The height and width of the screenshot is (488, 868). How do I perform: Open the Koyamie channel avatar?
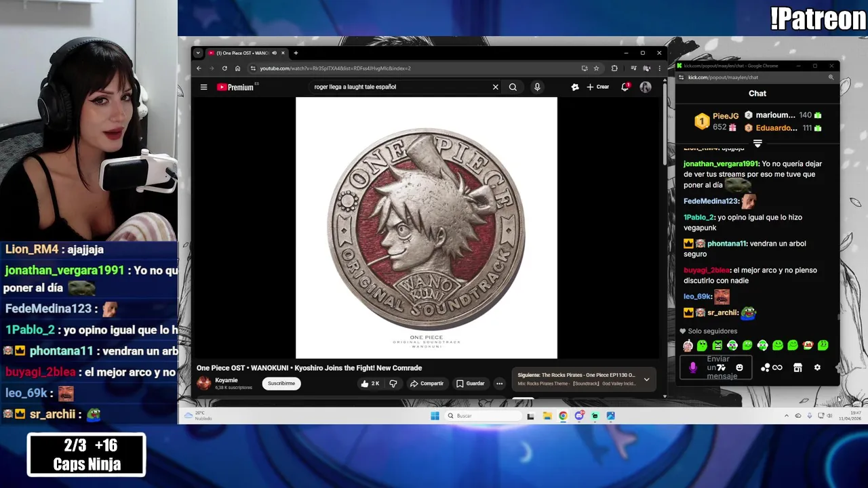[x=204, y=383]
